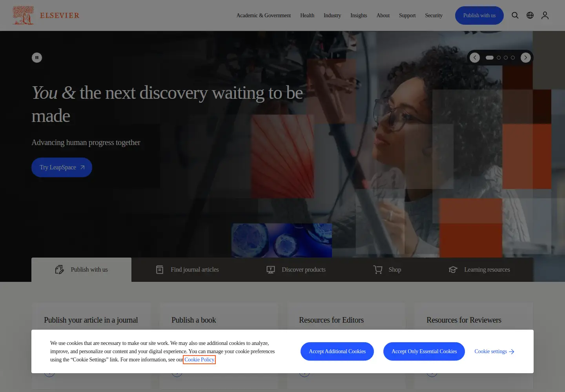
Task: Click the Elsevier tree logo
Action: click(23, 15)
